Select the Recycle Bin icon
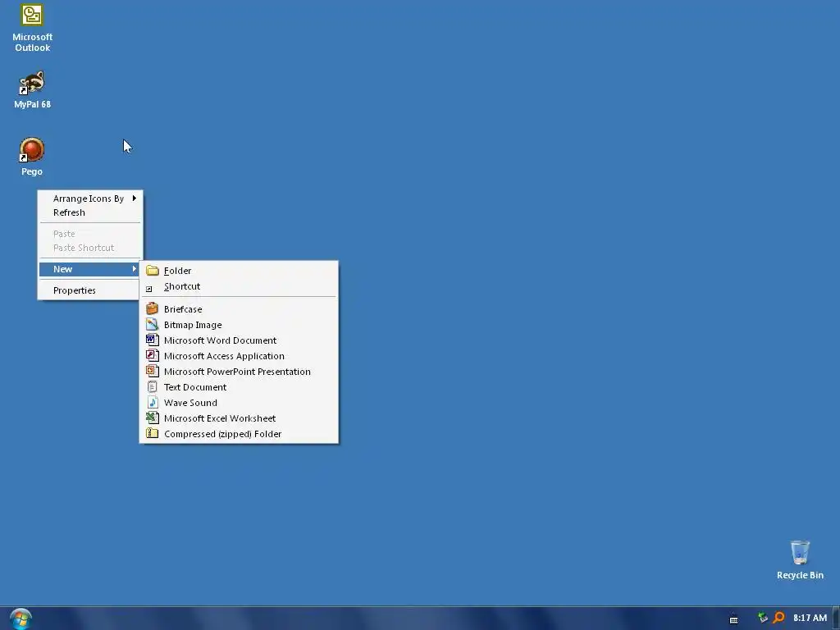 (800, 559)
